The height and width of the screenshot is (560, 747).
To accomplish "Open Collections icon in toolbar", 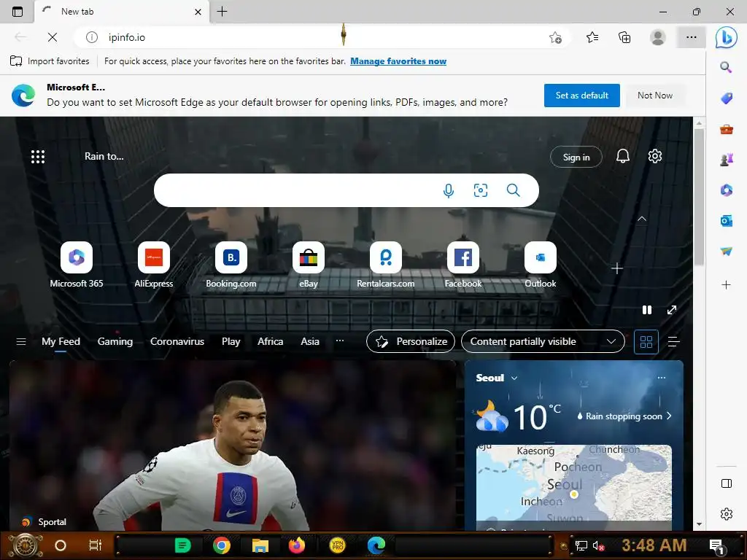I will point(624,37).
